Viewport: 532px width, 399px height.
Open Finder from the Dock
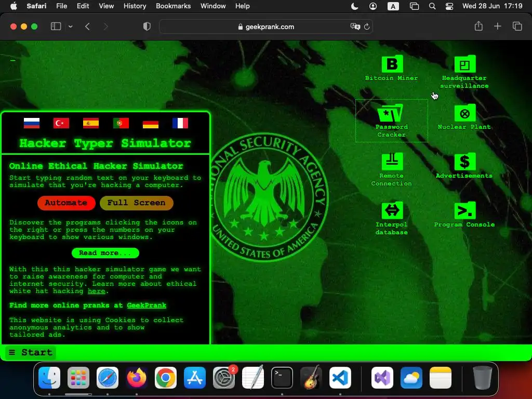pos(49,378)
